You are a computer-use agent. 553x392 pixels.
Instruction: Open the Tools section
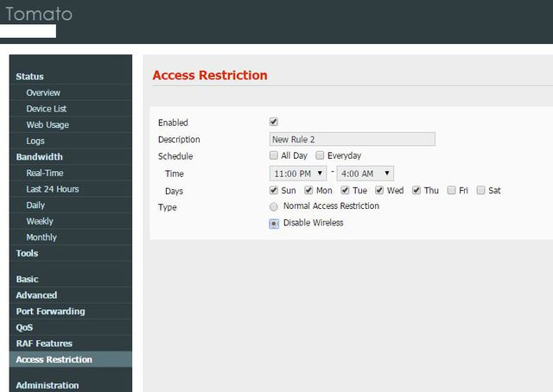point(27,254)
